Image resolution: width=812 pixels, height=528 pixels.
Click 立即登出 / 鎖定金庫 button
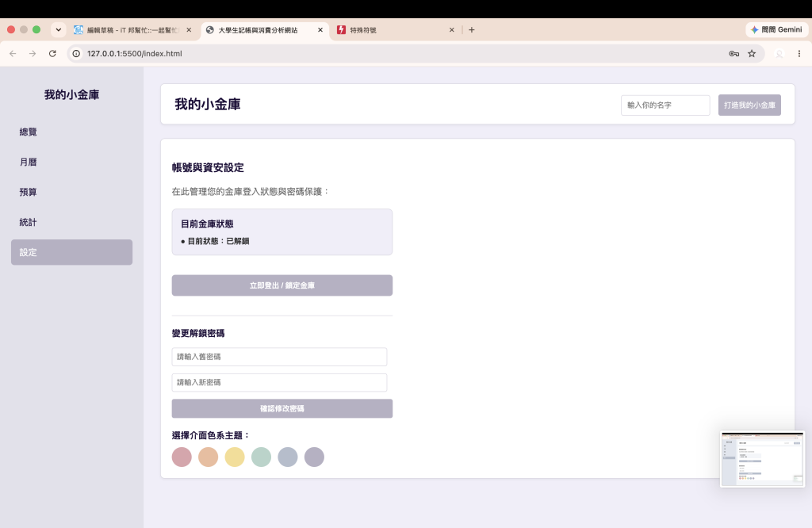coord(282,285)
